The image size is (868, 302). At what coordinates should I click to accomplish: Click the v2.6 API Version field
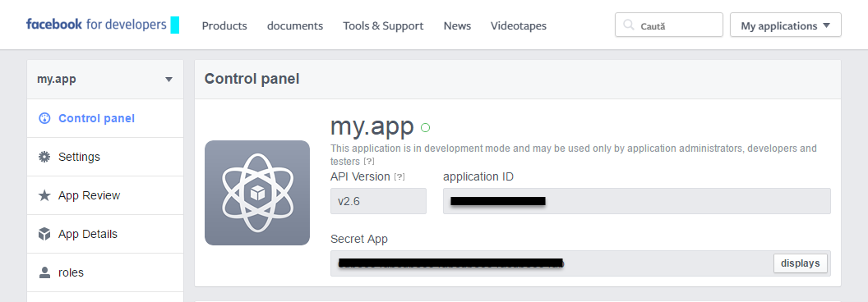pos(379,201)
